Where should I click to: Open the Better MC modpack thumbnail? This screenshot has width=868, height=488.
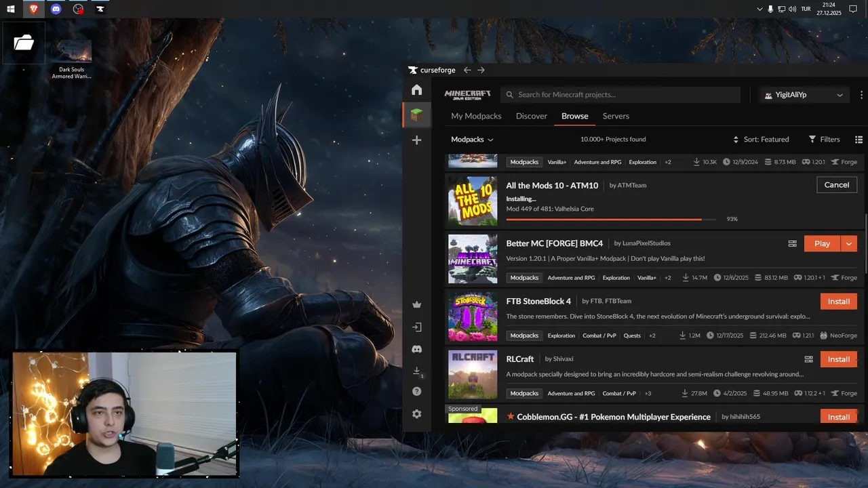473,259
